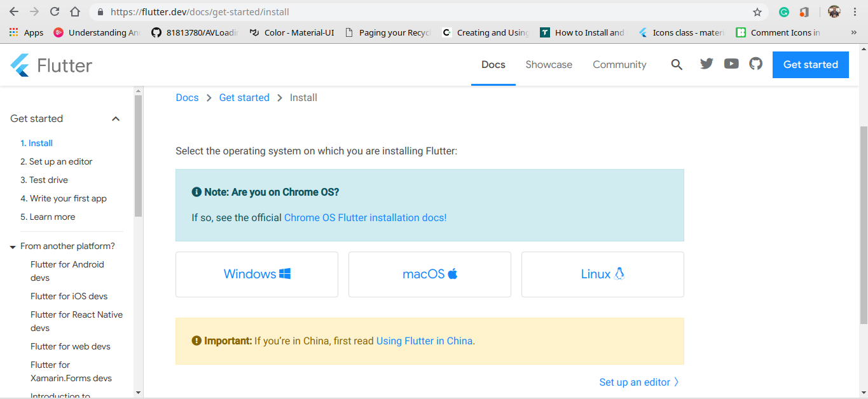868x399 pixels.
Task: Go to next page Set up an editor
Action: (x=639, y=382)
